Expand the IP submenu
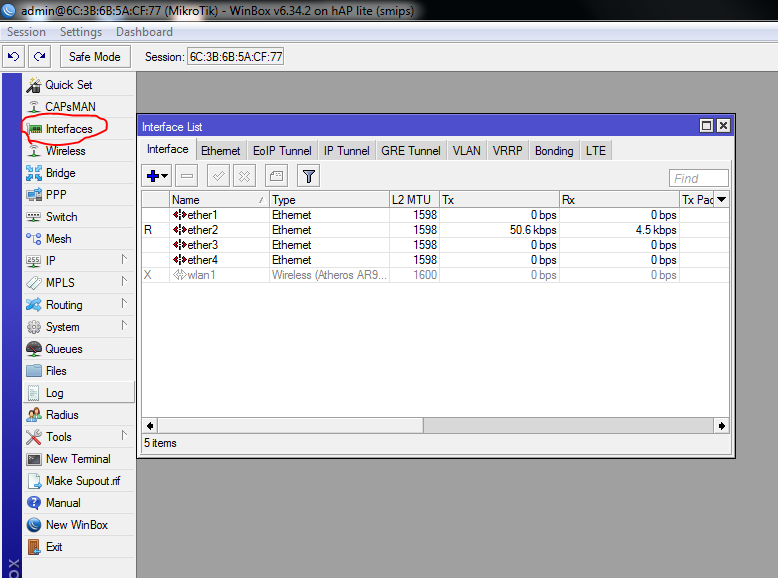Viewport: 778px width, 578px height. (124, 259)
